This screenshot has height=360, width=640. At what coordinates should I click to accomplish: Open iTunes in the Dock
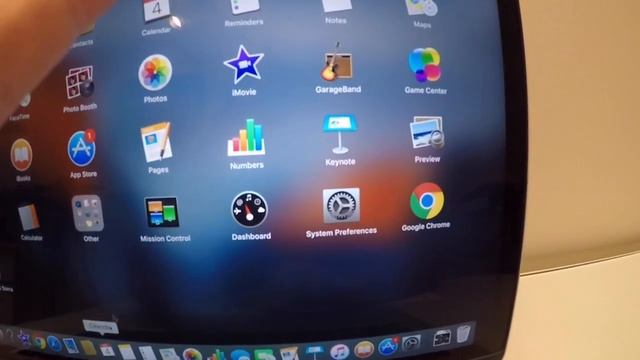pyautogui.click(x=339, y=351)
